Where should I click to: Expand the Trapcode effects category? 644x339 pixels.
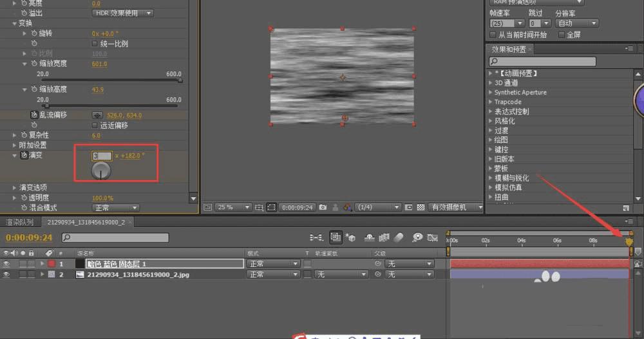click(490, 102)
